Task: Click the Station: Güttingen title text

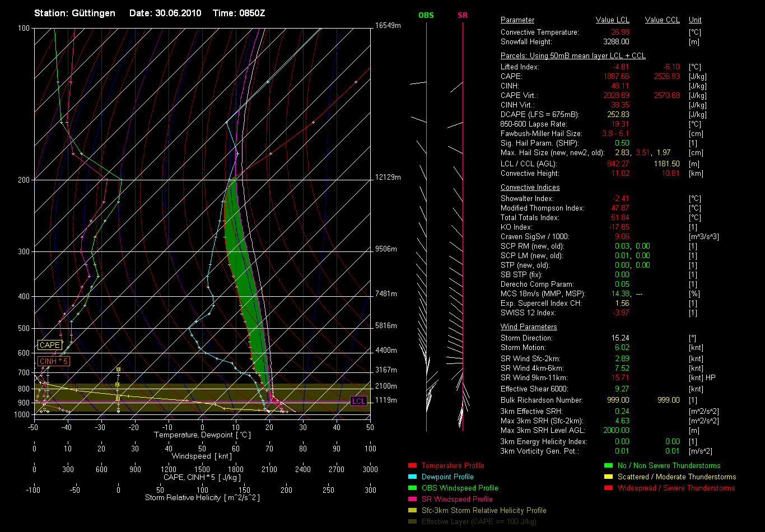Action: [74, 13]
